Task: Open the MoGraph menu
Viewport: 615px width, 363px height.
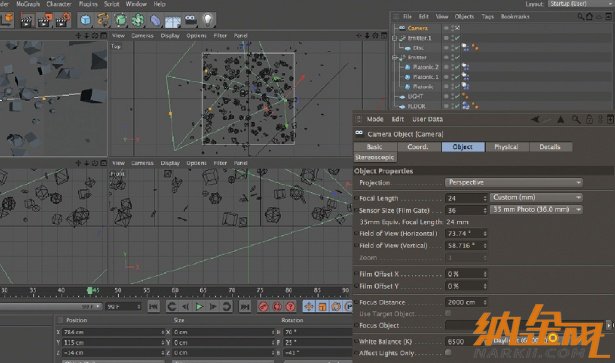Action: (28, 4)
